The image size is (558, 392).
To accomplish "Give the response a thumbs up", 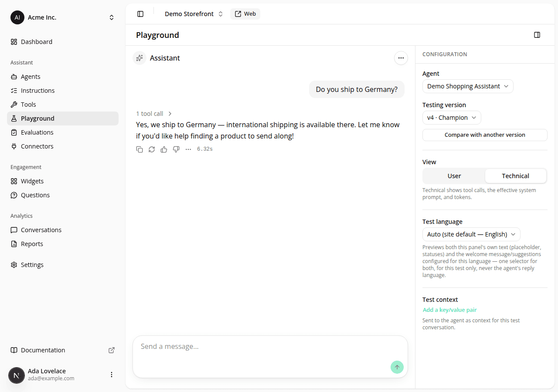I will click(x=164, y=149).
